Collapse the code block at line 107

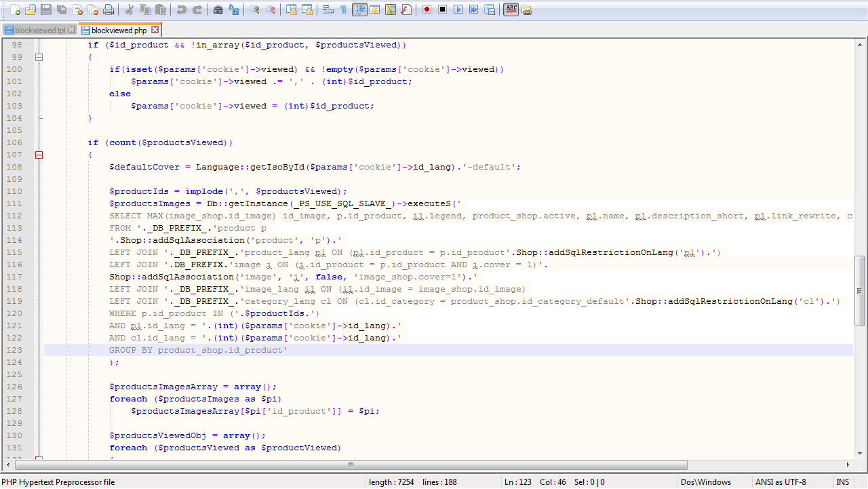tap(39, 155)
